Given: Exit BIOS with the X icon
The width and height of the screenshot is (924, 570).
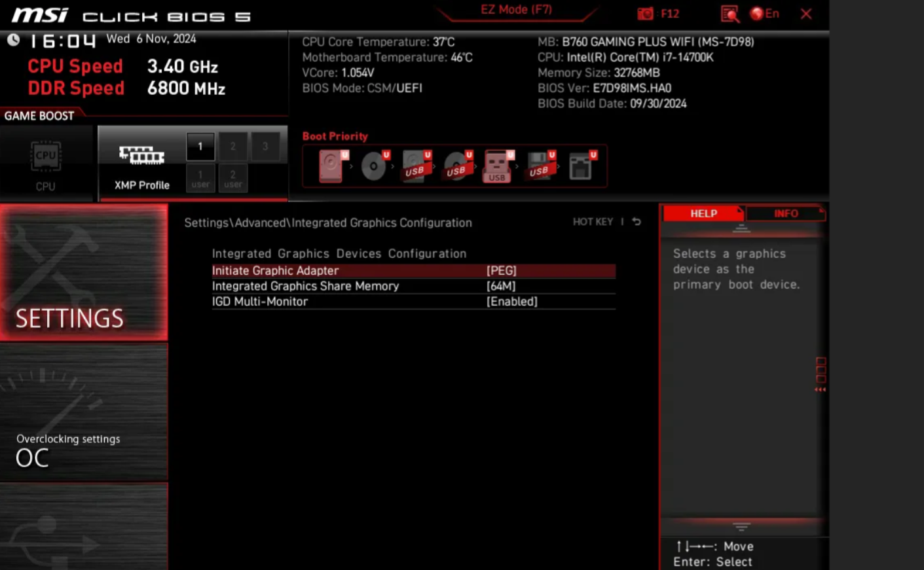Looking at the screenshot, I should (806, 14).
